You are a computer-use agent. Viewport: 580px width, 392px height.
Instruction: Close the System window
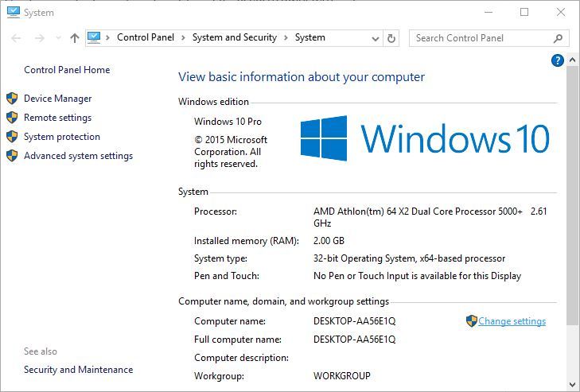[x=561, y=12]
